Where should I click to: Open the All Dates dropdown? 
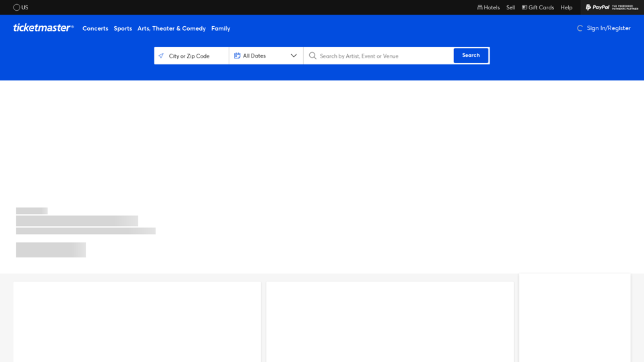point(266,56)
